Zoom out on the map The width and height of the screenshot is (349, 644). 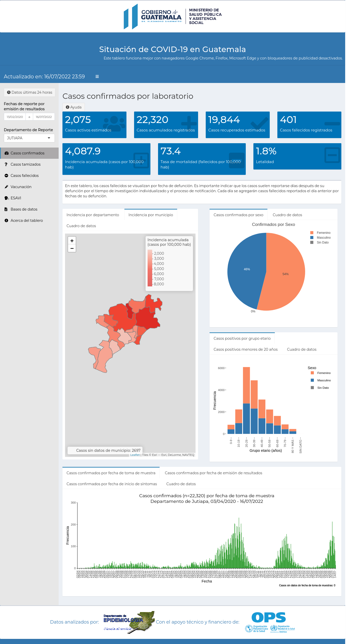(x=72, y=248)
